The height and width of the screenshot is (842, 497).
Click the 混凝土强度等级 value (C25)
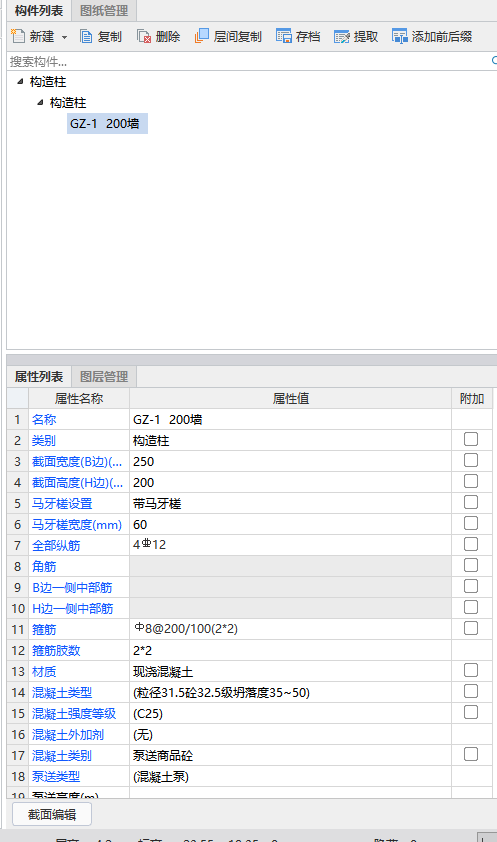[x=290, y=714]
